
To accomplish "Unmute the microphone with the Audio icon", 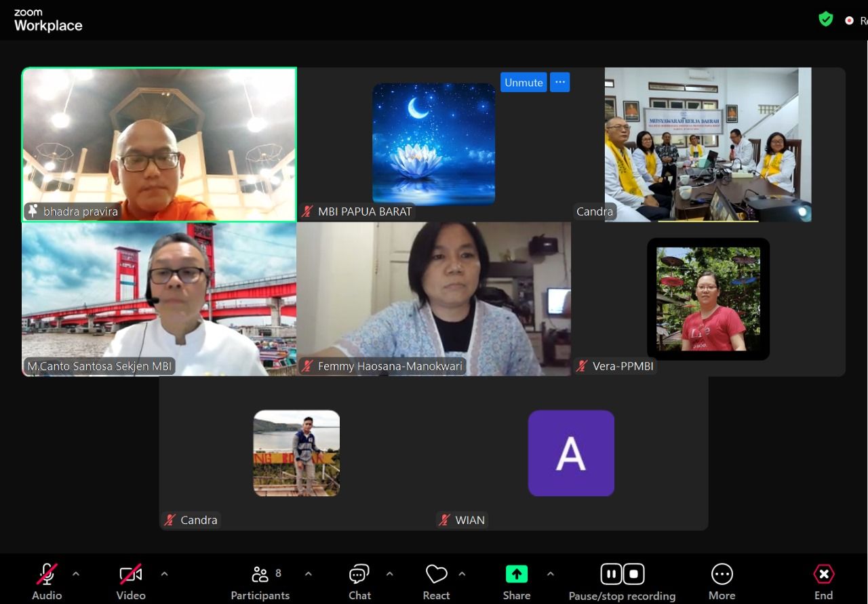I will (x=47, y=575).
